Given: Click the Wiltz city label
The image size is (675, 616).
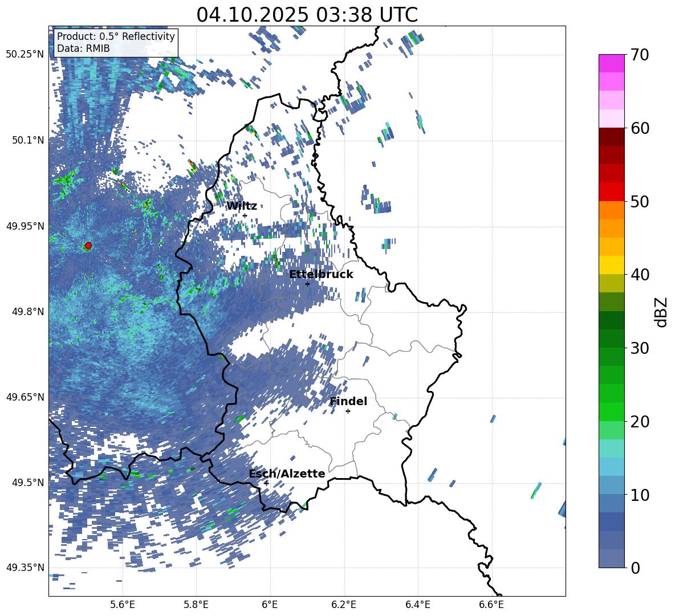Looking at the screenshot, I should 242,206.
